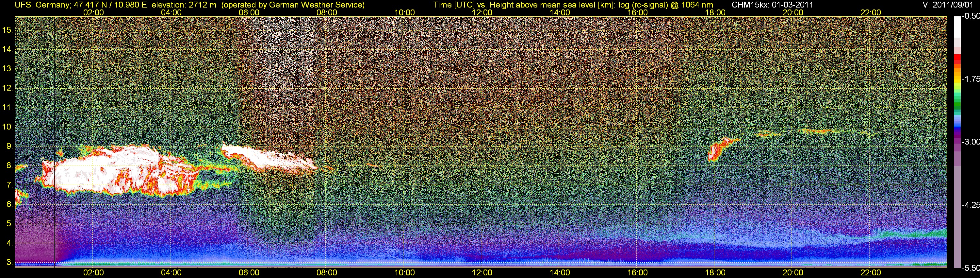This screenshot has width=980, height=278.
Task: Click the 8. km height axis label
Action: pos(9,166)
